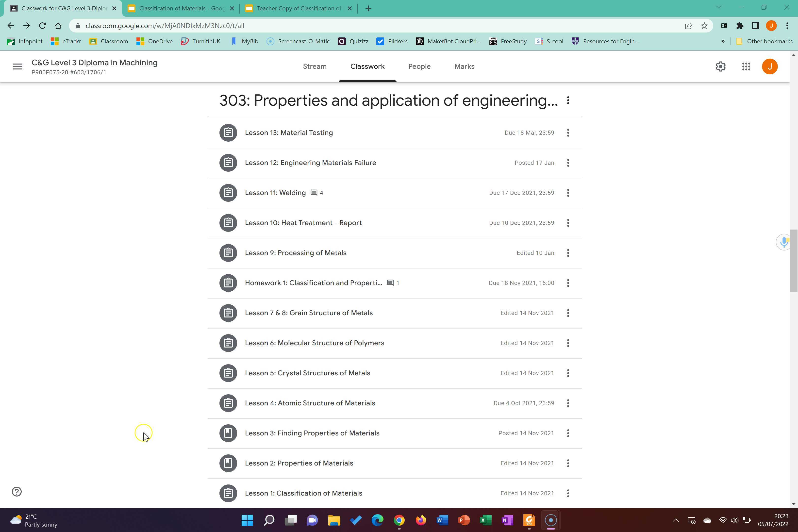
Task: Open Help via the question mark icon
Action: point(16,491)
